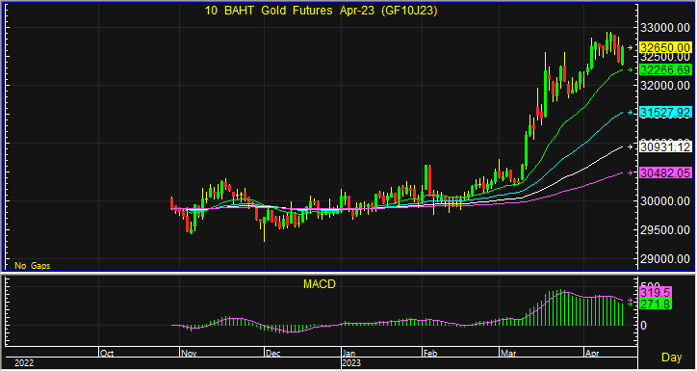Select the Oct marker on the time axis

point(107,354)
